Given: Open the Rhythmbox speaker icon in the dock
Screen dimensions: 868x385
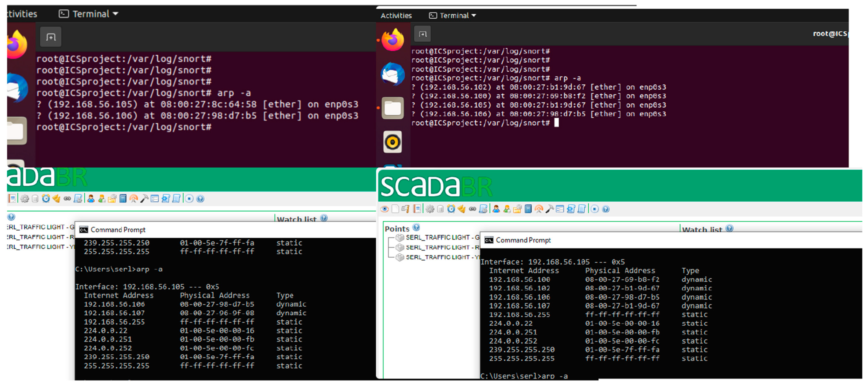Looking at the screenshot, I should click(393, 142).
